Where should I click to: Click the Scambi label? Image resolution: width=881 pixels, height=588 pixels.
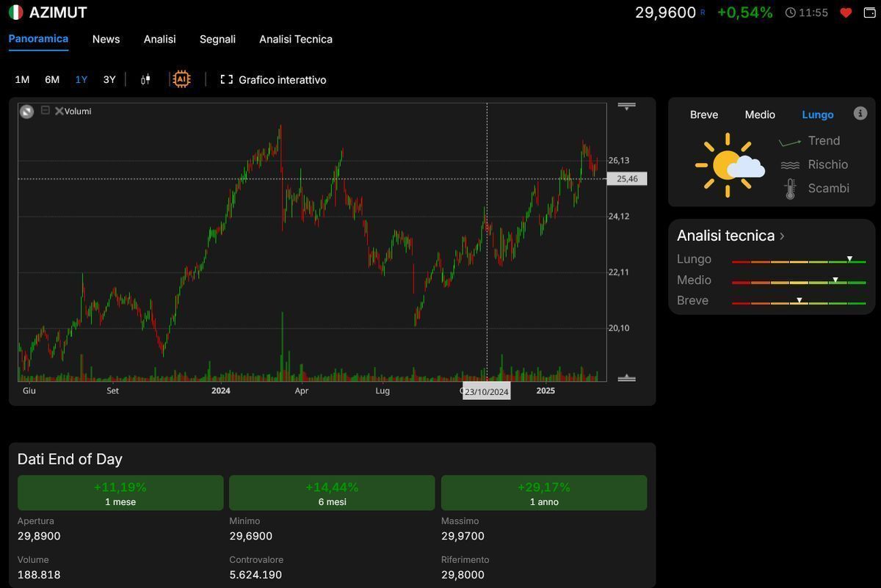(828, 189)
